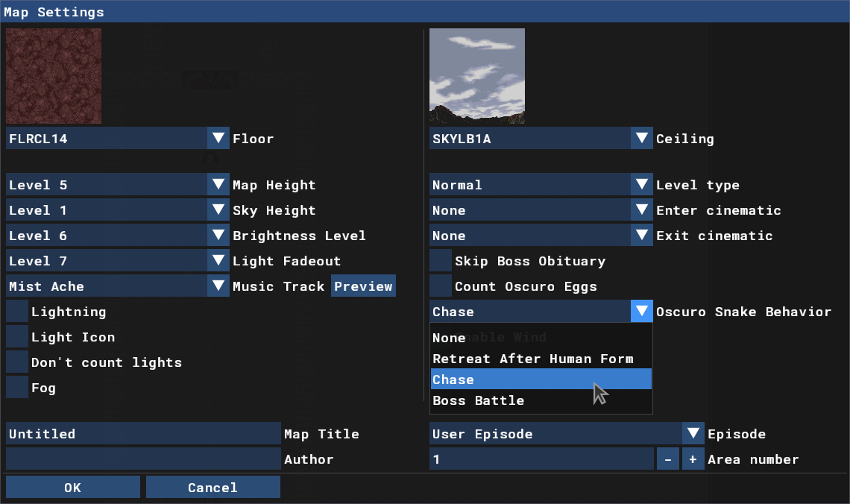Toggle Count Oscuro Eggs checkbox

441,286
